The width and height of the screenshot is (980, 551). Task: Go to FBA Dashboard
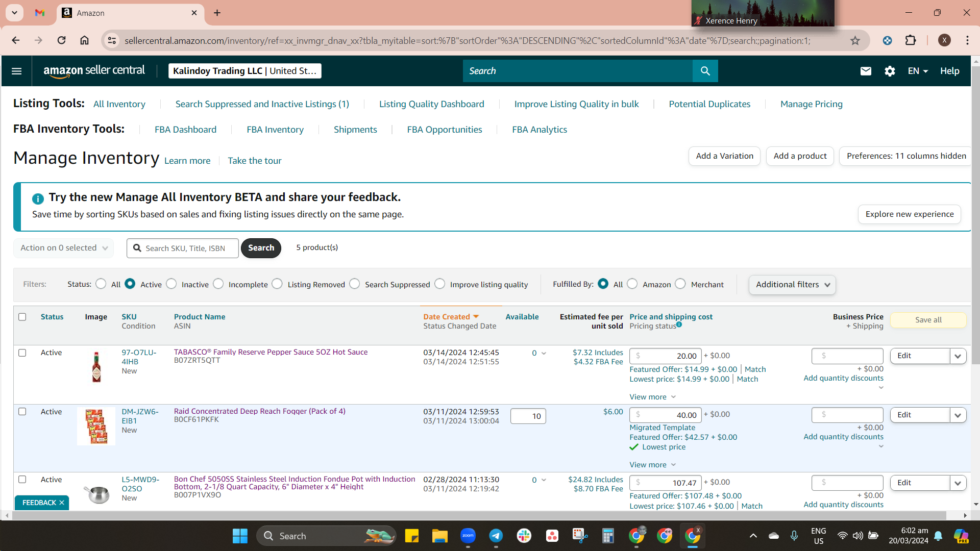[x=186, y=130]
